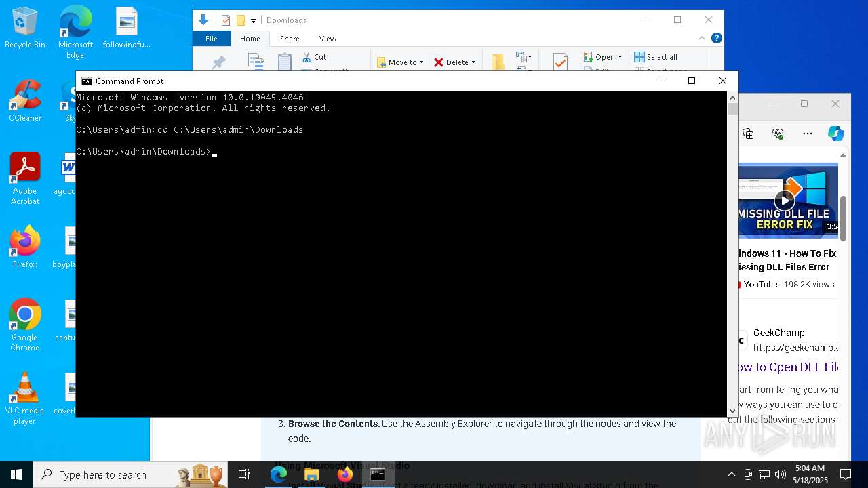Click the Pin to Quick access icon
The image size is (868, 488).
click(x=219, y=62)
